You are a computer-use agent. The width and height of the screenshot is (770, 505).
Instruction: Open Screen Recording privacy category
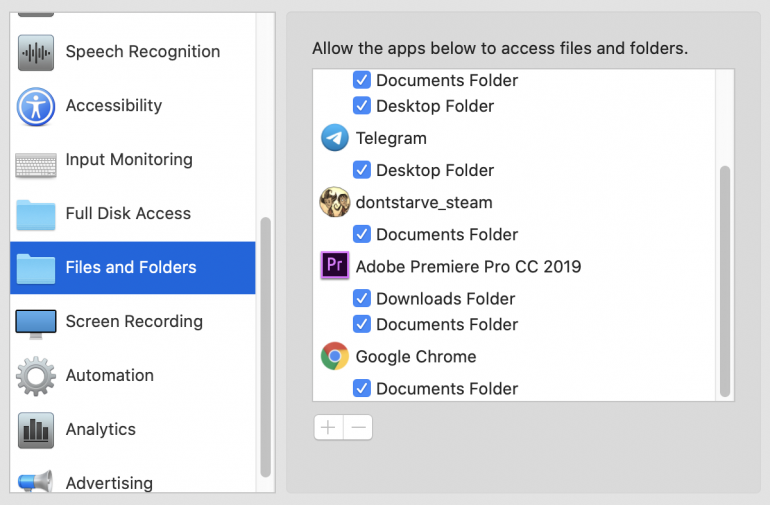pos(133,322)
